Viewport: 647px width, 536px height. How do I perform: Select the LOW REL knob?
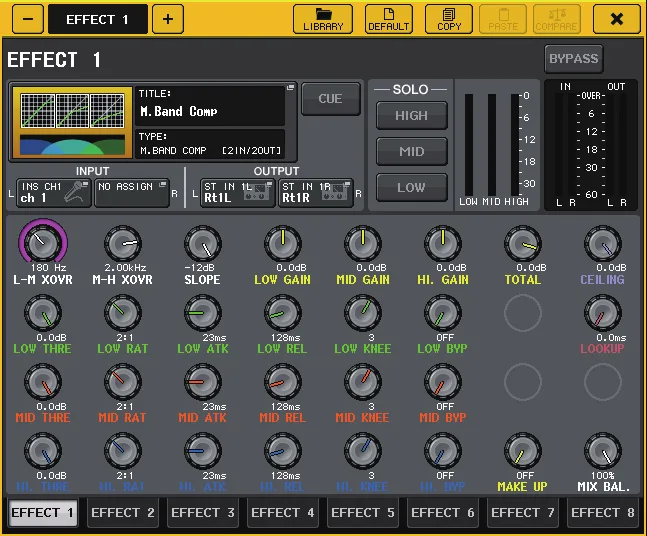[x=283, y=313]
